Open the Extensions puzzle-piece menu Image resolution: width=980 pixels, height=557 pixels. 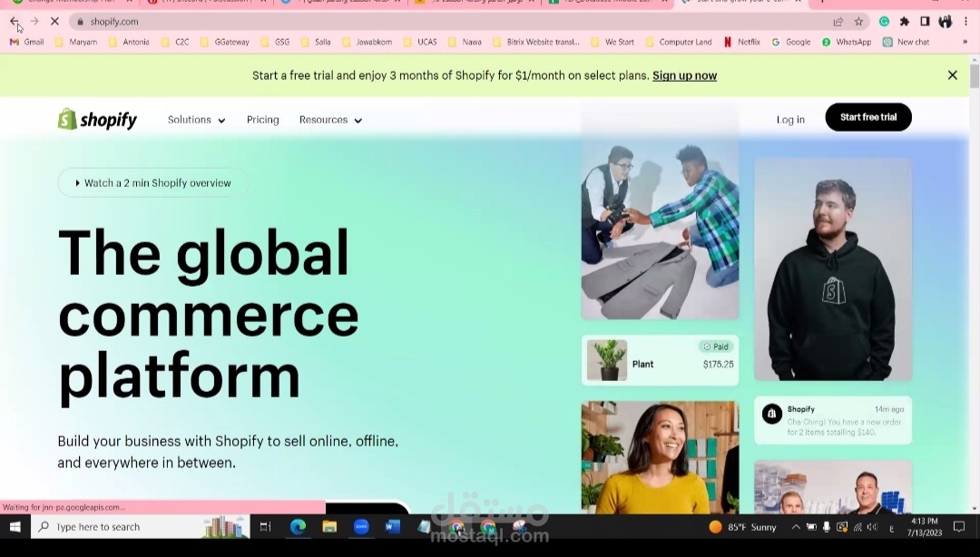905,22
